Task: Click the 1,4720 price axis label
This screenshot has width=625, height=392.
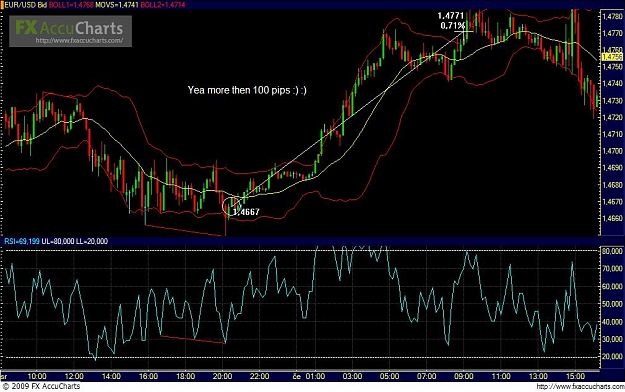Action: point(612,117)
